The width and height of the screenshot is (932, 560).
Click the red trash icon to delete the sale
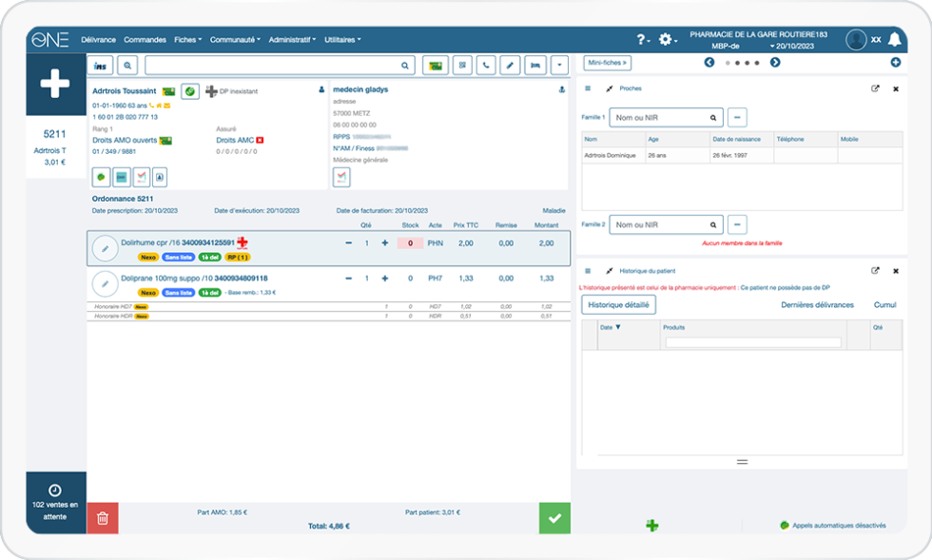(x=103, y=518)
